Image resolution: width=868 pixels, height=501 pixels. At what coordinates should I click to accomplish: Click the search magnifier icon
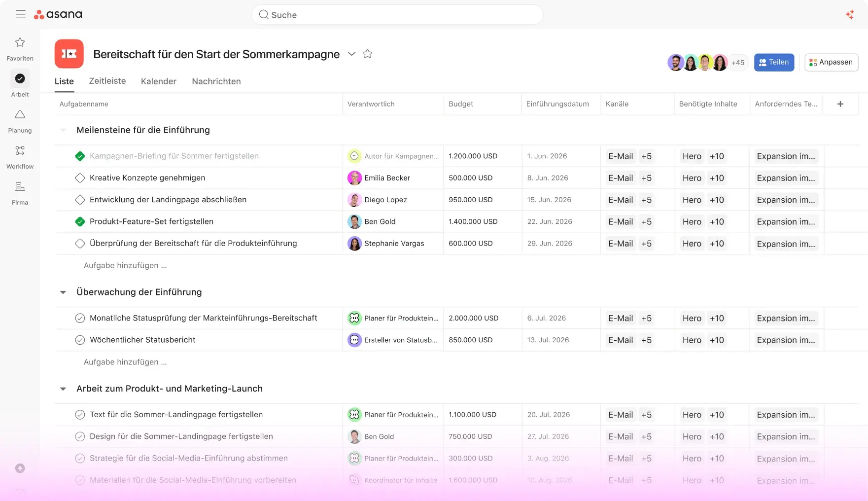pos(264,15)
